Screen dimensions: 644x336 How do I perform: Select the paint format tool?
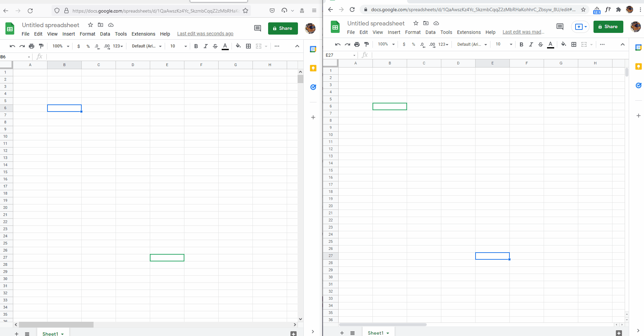[41, 46]
